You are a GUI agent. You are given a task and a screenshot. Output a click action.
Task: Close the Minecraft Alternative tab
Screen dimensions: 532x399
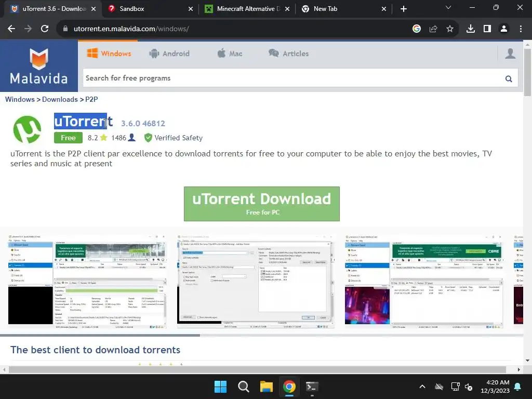click(x=287, y=9)
